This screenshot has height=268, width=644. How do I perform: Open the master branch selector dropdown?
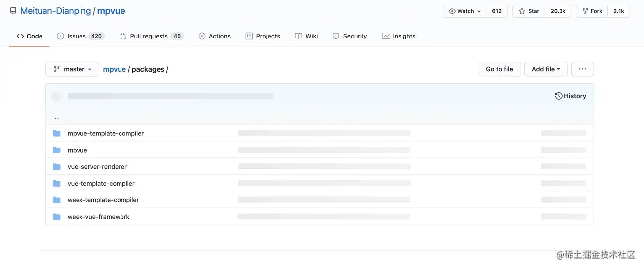pos(72,69)
